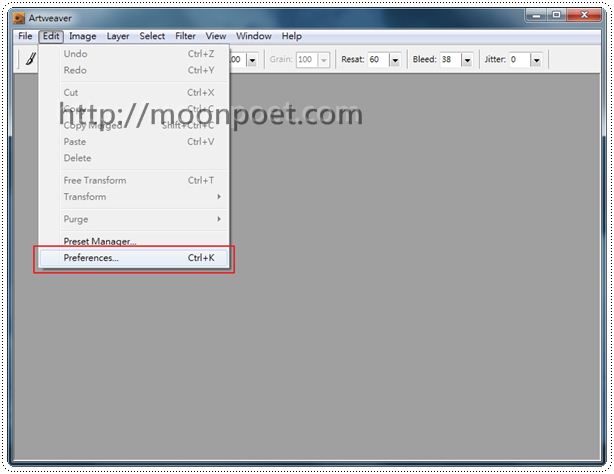Image resolution: width=614 pixels, height=474 pixels.
Task: Expand the Resat value dropdown arrow
Action: coord(395,60)
